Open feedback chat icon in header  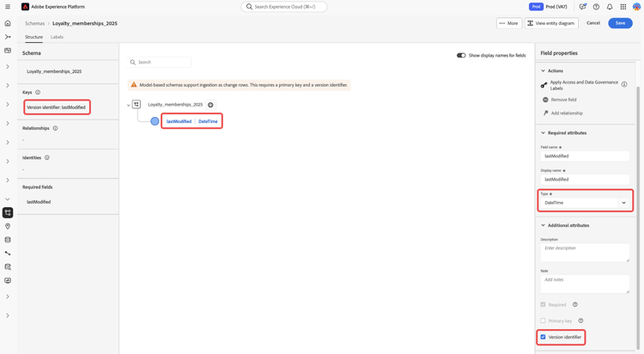[582, 7]
